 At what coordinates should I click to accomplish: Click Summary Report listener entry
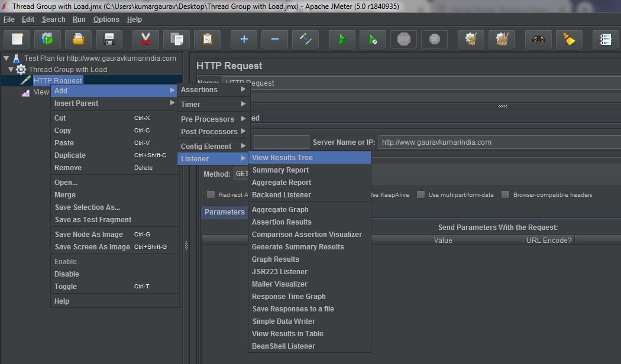pos(280,170)
